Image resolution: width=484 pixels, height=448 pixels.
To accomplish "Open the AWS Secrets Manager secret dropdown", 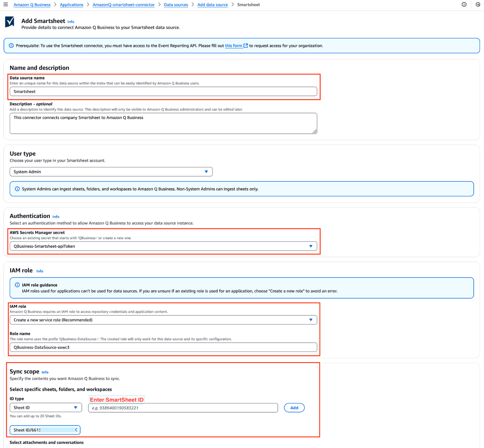I will click(164, 246).
